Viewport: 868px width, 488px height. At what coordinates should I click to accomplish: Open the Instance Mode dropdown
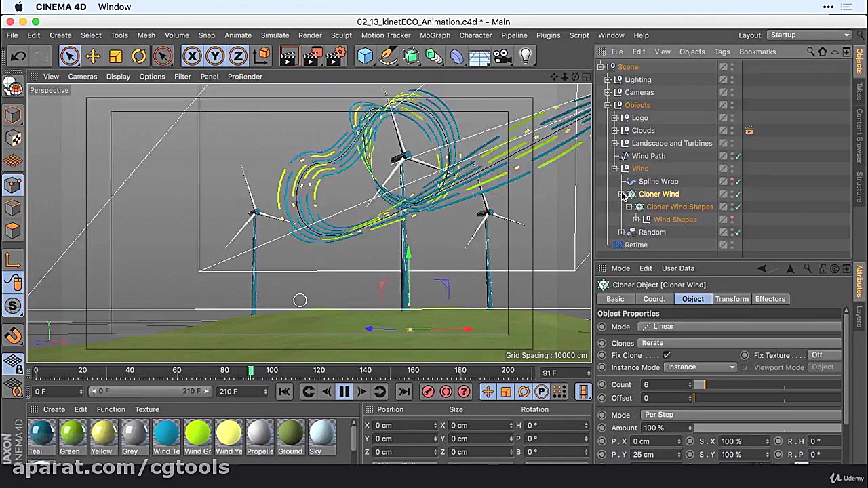[701, 367]
